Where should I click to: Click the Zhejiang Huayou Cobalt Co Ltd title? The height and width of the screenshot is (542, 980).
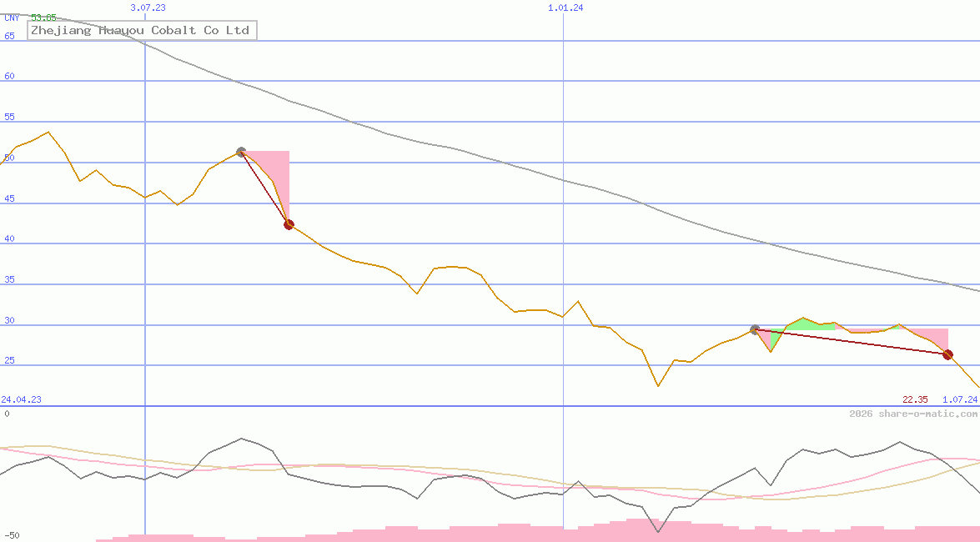(141, 30)
